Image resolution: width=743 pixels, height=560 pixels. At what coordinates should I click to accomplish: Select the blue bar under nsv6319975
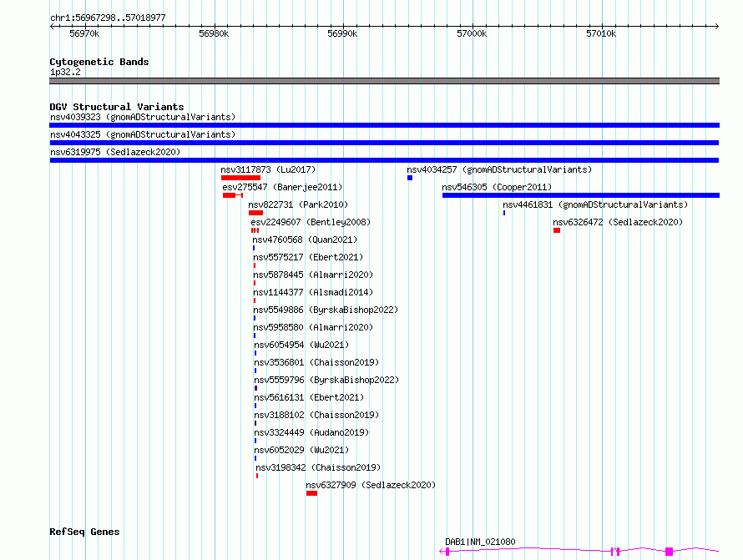384,160
